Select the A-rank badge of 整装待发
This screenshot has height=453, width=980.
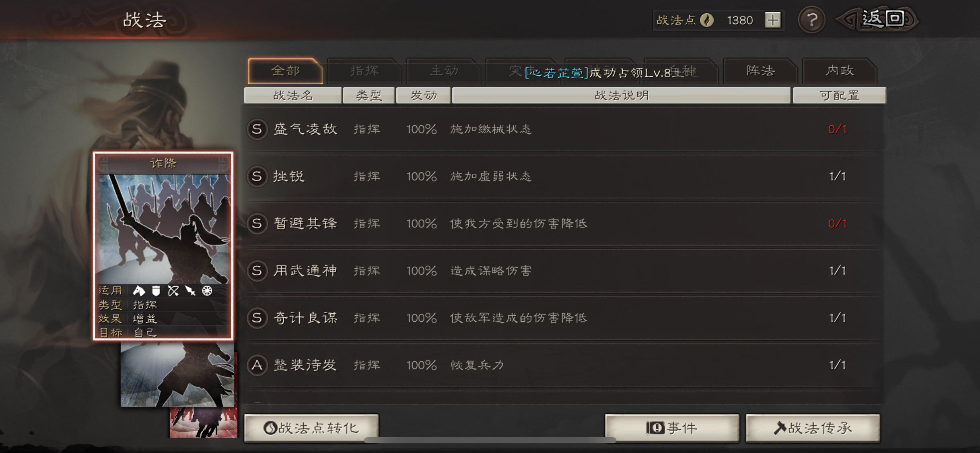(257, 365)
